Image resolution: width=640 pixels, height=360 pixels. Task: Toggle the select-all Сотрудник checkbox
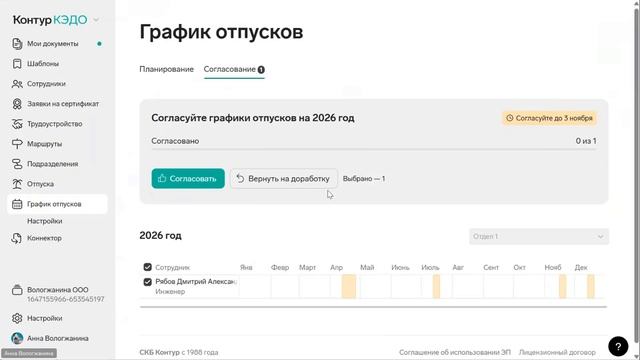(x=147, y=267)
